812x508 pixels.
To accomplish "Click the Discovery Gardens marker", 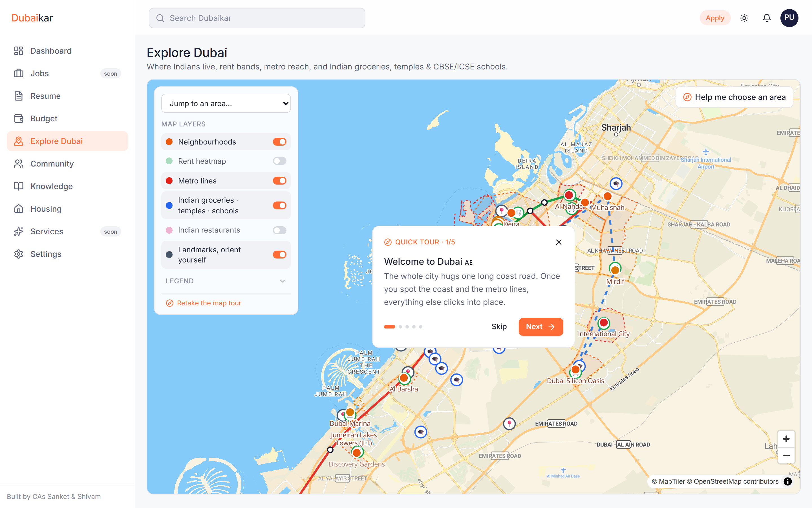I will coord(357,453).
